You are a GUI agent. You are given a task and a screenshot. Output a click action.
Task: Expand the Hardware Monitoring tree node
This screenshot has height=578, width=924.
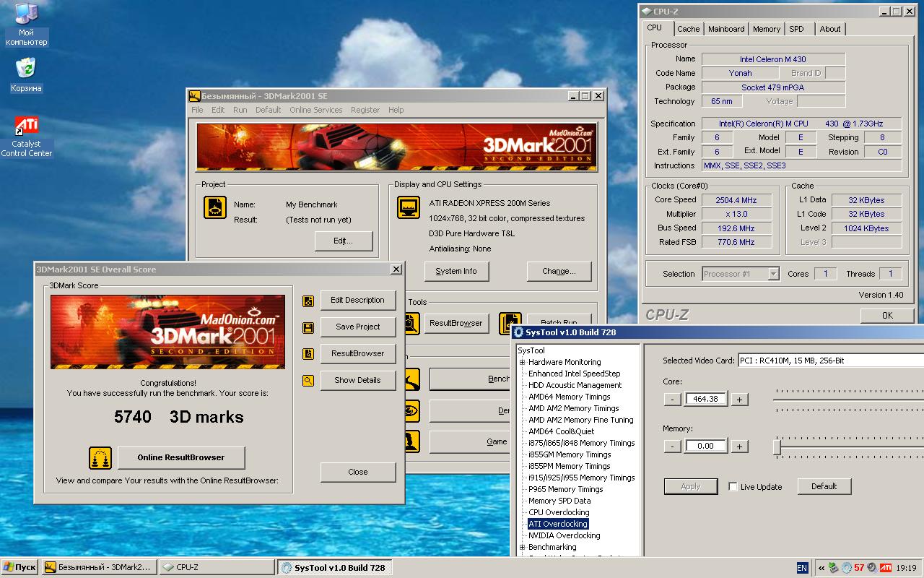click(522, 363)
